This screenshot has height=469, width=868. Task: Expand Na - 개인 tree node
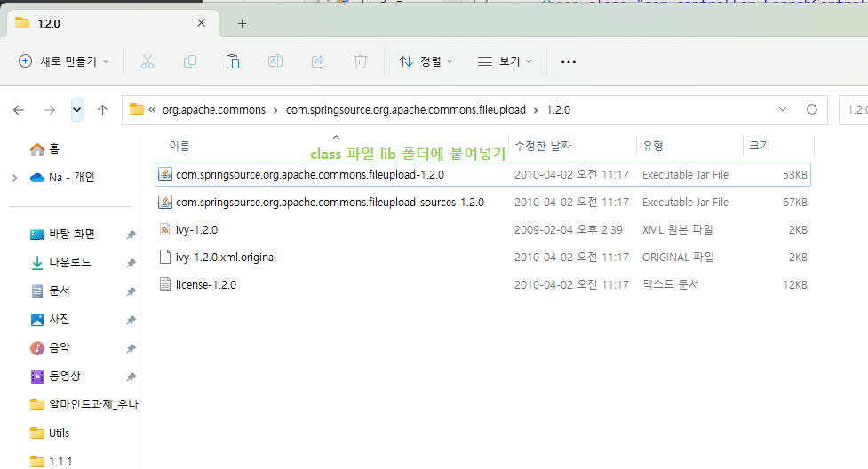click(x=15, y=178)
